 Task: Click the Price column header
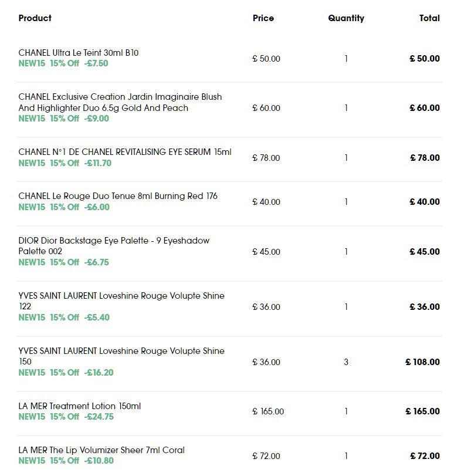(x=263, y=18)
